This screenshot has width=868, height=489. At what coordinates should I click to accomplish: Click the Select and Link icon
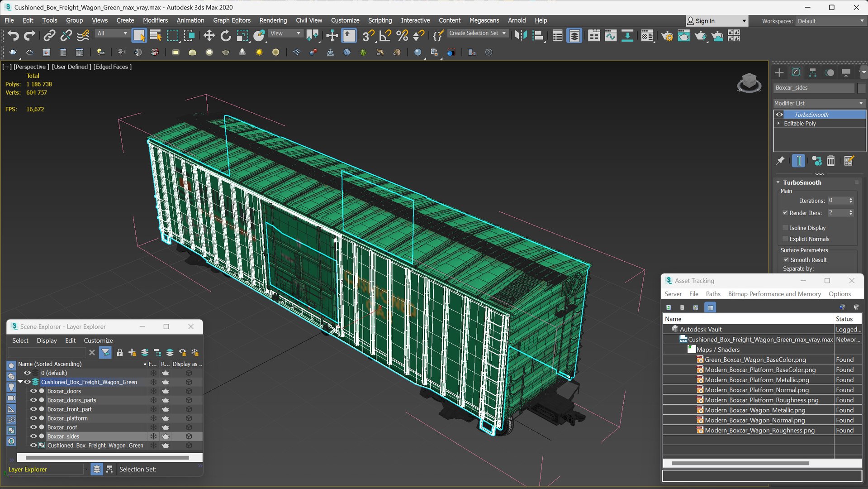(x=49, y=36)
